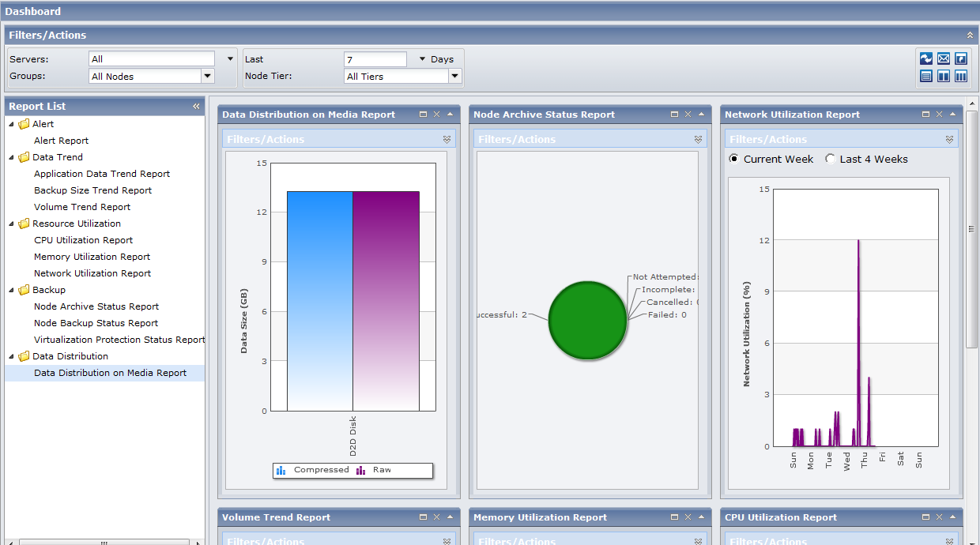Viewport: 980px width, 545px height.
Task: Select the Last 4 Weeks radio button
Action: pos(830,159)
